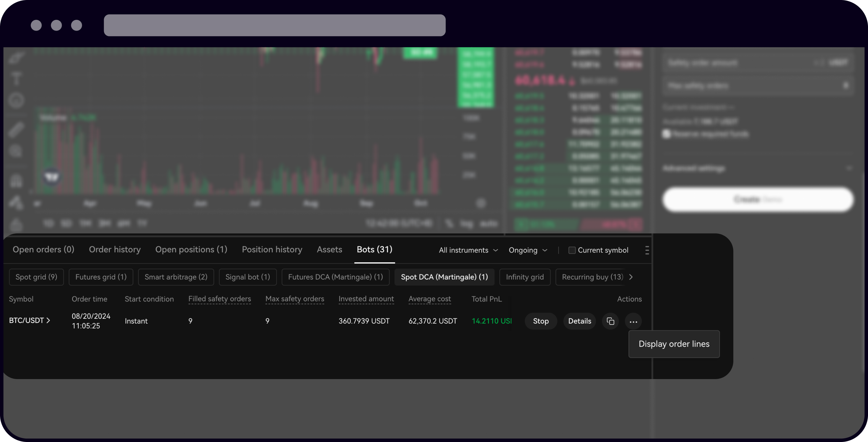Stop the BTC/USDT DCA bot
This screenshot has height=442, width=868.
tap(540, 321)
